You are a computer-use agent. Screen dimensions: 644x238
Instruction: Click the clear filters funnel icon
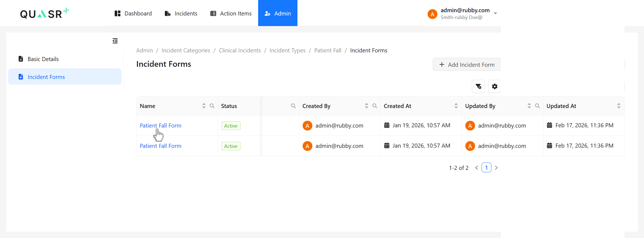coord(478,87)
